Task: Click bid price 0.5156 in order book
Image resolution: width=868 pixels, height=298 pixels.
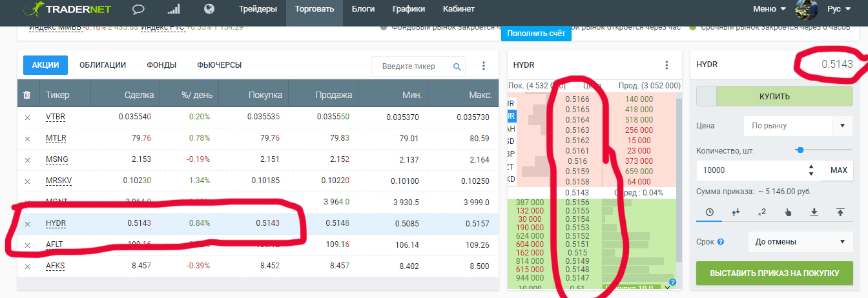Action: [x=577, y=203]
